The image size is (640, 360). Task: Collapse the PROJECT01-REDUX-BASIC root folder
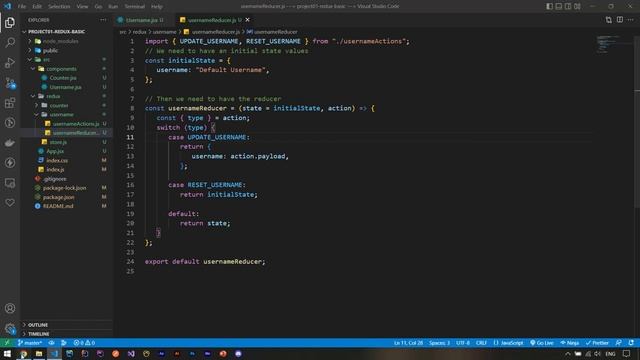56,31
